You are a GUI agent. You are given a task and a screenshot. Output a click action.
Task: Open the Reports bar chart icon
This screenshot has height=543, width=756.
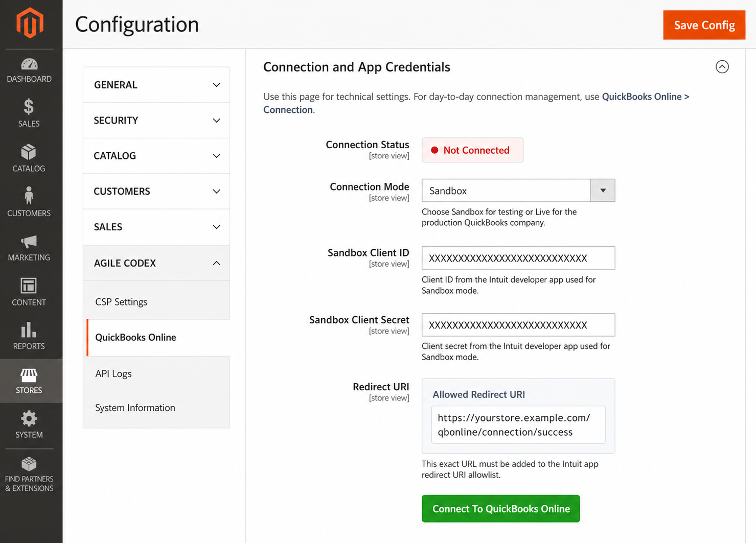29,330
